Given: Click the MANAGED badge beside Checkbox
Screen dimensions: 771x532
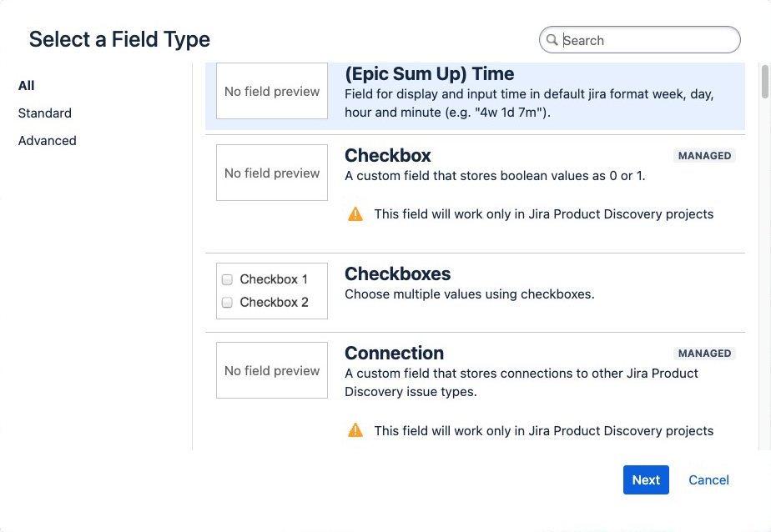Looking at the screenshot, I should (x=704, y=156).
